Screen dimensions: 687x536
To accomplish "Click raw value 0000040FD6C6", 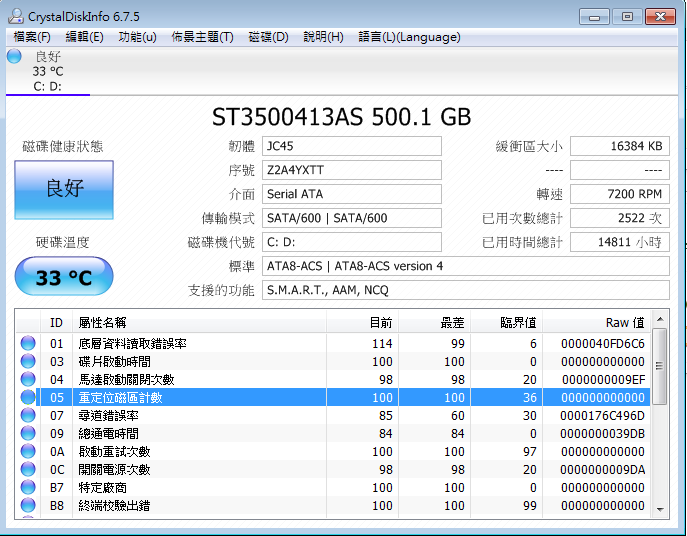I will click(x=603, y=344).
